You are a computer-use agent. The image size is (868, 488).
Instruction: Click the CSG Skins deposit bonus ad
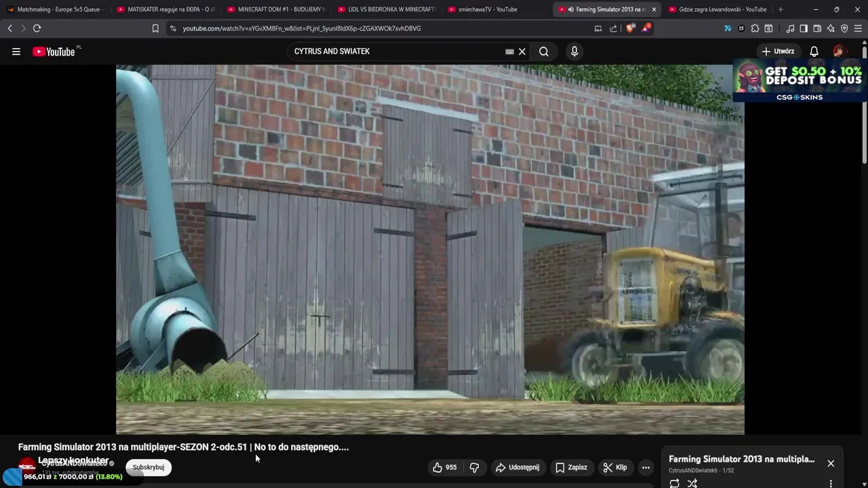800,81
